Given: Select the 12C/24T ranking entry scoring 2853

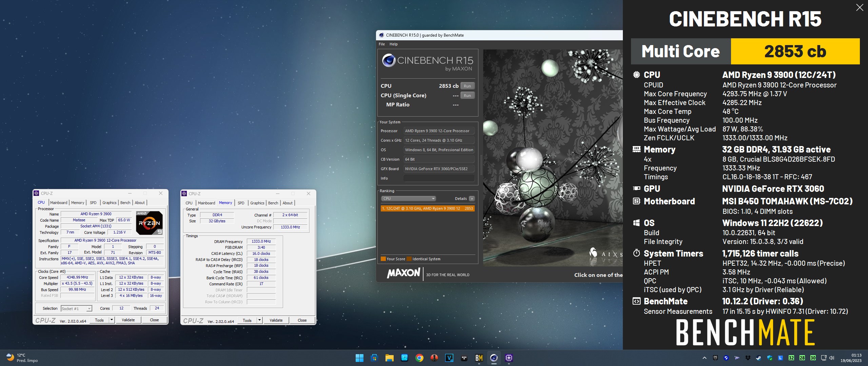Looking at the screenshot, I should pyautogui.click(x=428, y=208).
